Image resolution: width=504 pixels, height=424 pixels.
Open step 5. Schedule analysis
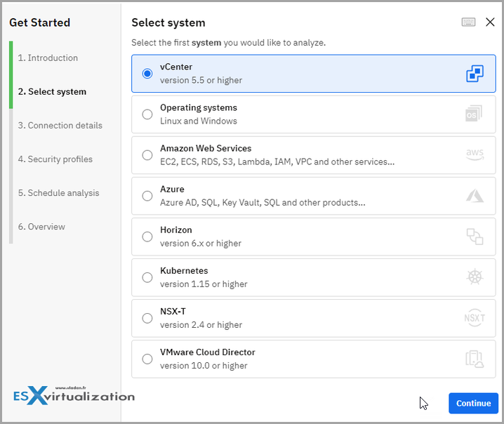point(58,193)
